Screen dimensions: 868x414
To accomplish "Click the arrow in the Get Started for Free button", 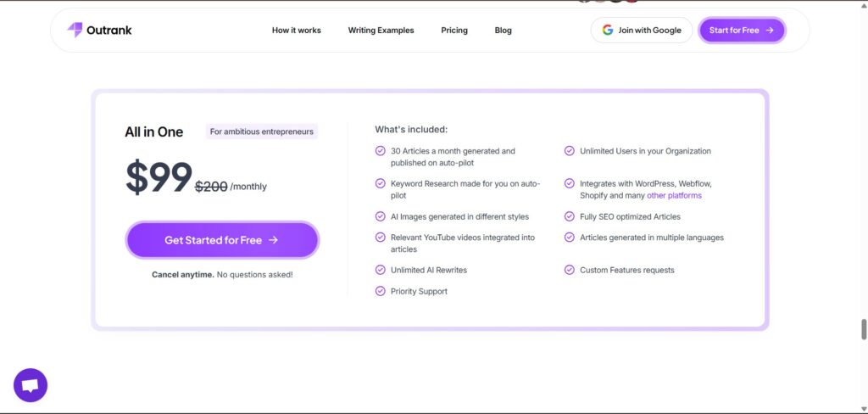I will click(x=273, y=240).
